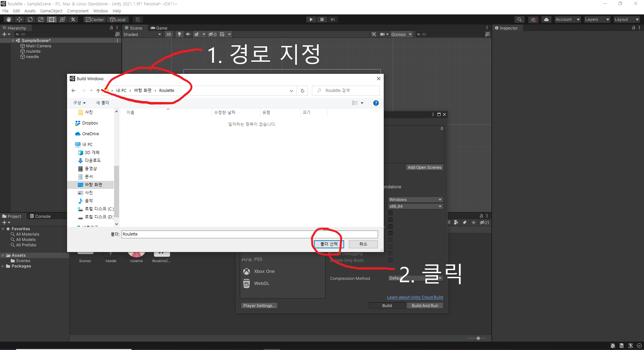
Task: Click the Step frame button
Action: (333, 19)
